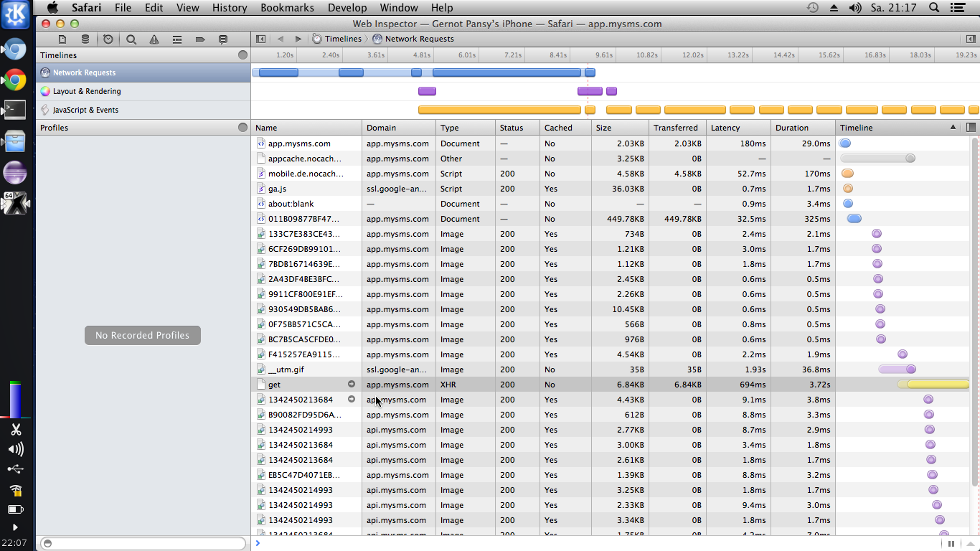Toggle Timeline column sort arrow
The height and width of the screenshot is (551, 980).
[x=953, y=127]
